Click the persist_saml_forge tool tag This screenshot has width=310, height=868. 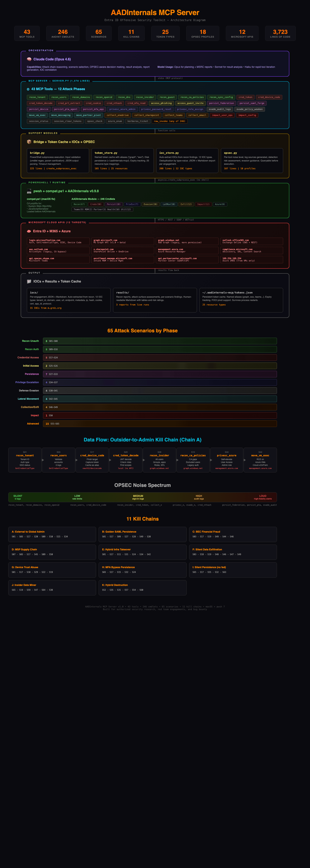pos(252,104)
